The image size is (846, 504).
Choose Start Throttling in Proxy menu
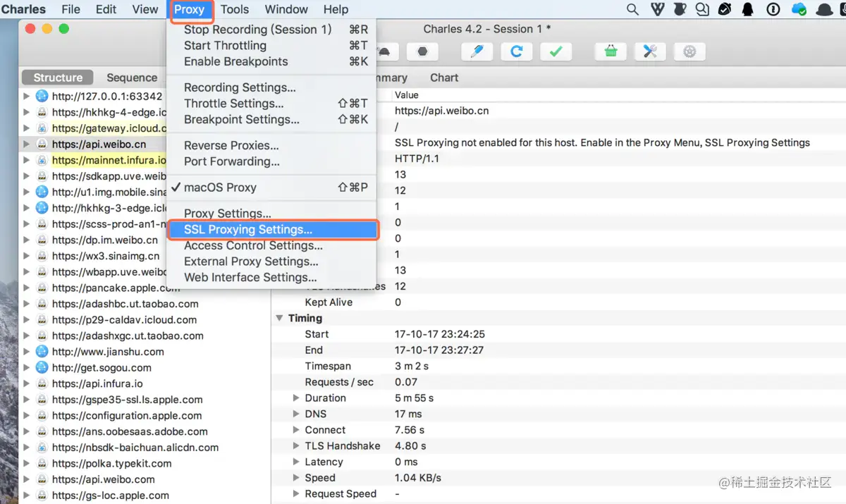(271, 45)
